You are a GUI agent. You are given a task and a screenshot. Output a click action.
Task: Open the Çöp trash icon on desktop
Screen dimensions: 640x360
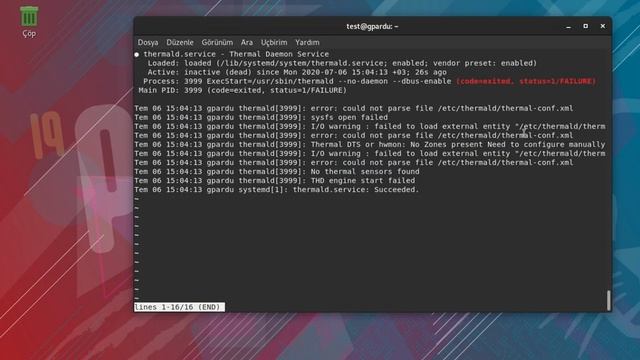click(29, 21)
